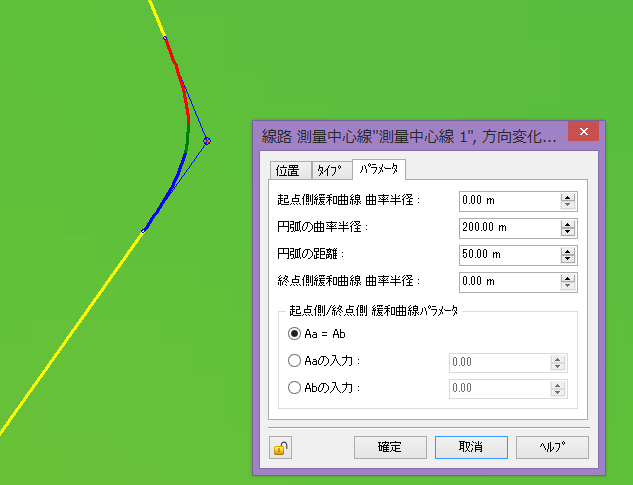Open help via the ﾍﾙﾌﾟ button
The image size is (633, 485).
[552, 447]
